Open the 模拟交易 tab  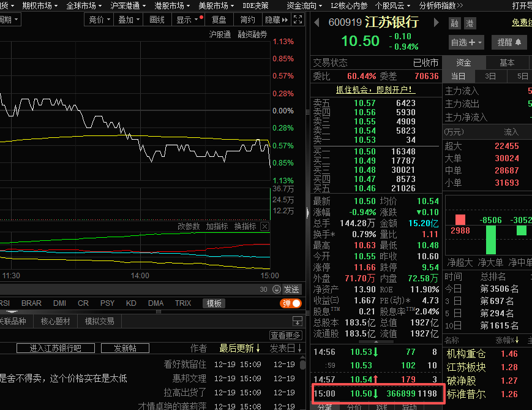point(99,321)
